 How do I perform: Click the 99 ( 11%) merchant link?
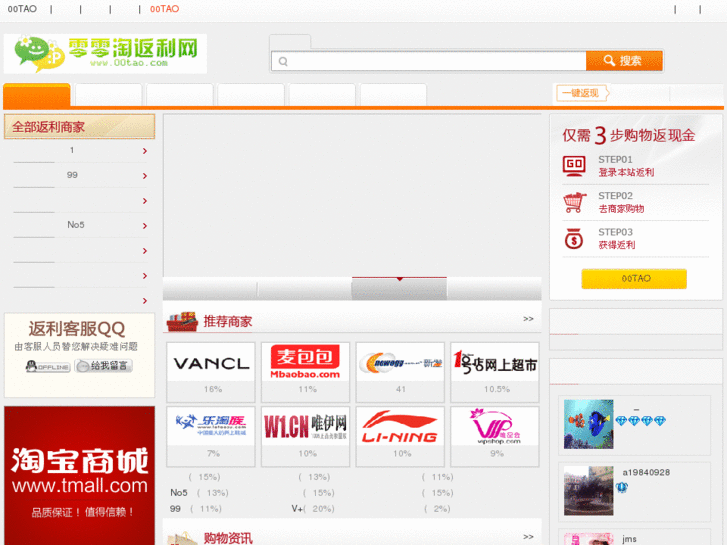click(x=196, y=509)
